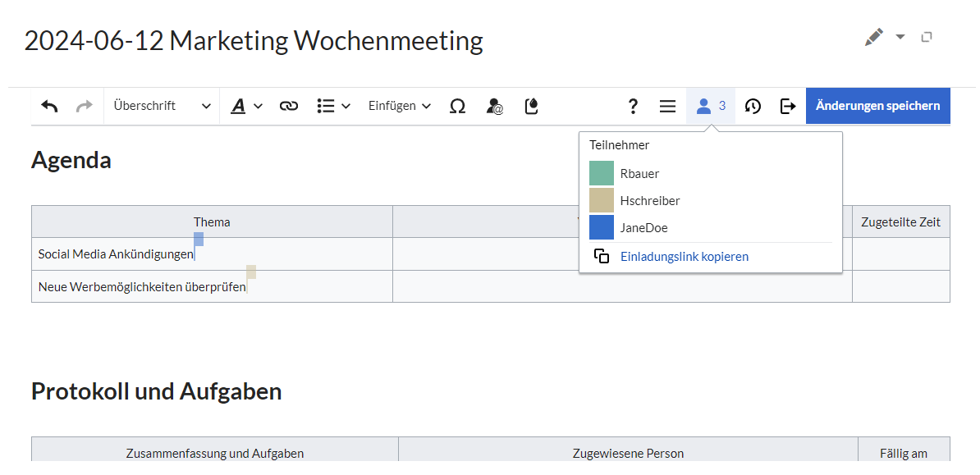Insert a link with the chain icon
Screen dimensions: 980x475
288,106
